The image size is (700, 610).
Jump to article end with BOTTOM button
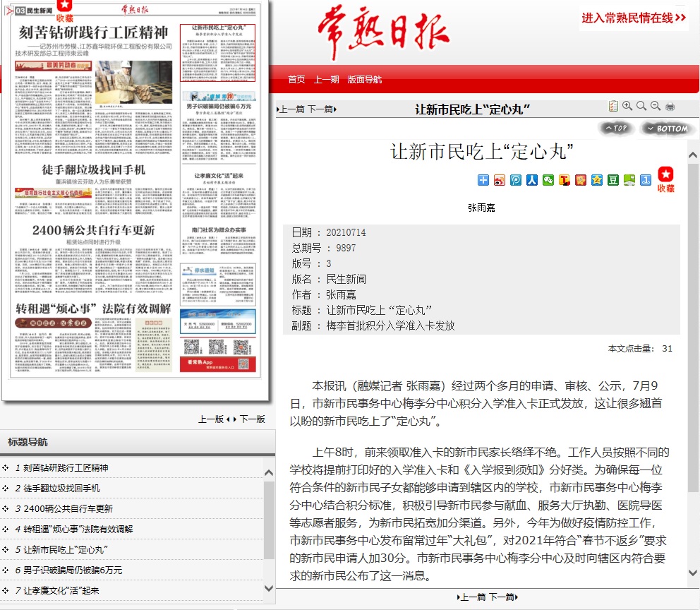tap(668, 128)
